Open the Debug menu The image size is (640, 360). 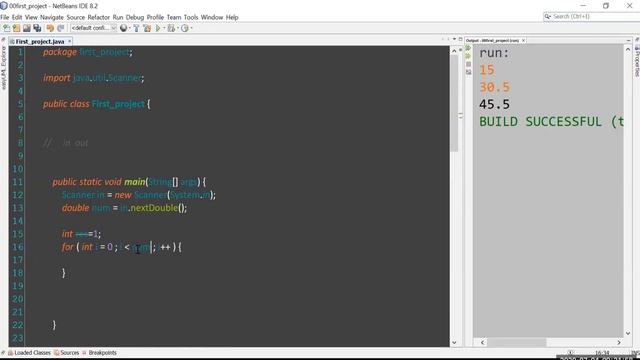pos(135,17)
